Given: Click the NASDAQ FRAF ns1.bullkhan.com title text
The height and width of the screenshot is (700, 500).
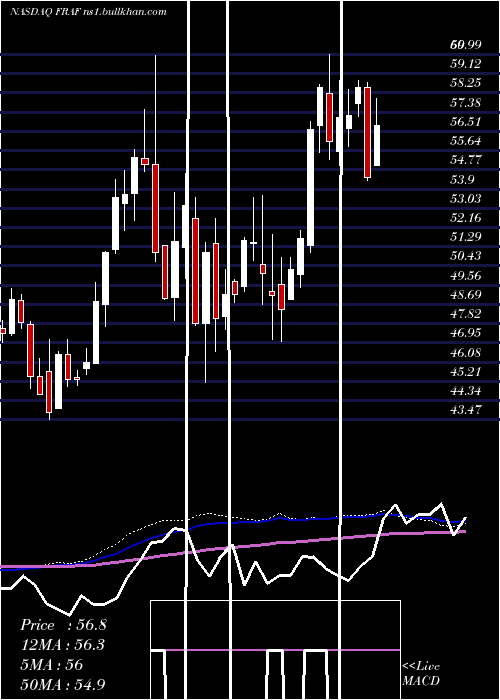Looking at the screenshot, I should tap(88, 11).
